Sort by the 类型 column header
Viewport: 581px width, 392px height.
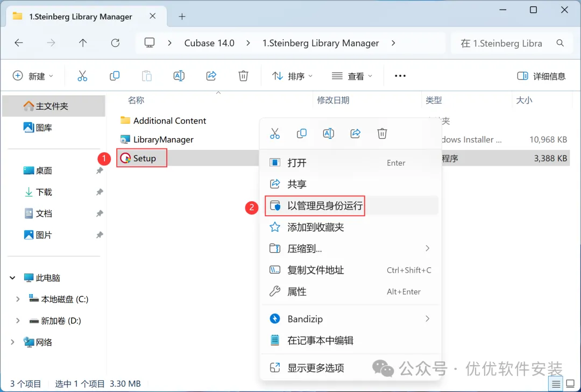click(434, 100)
